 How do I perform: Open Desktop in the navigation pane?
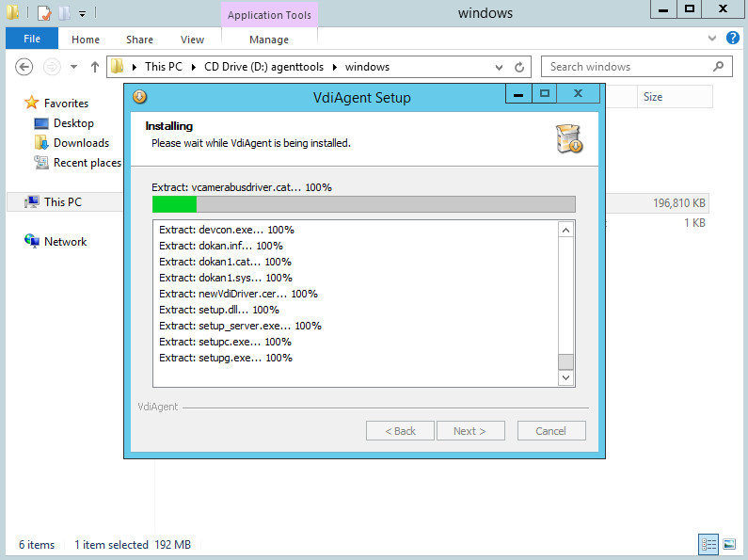(73, 123)
